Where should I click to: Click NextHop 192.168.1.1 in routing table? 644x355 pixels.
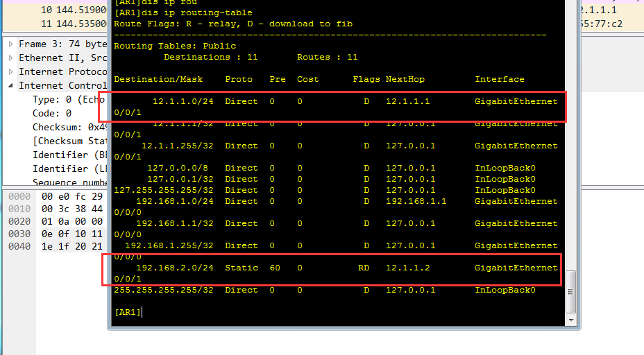point(416,201)
